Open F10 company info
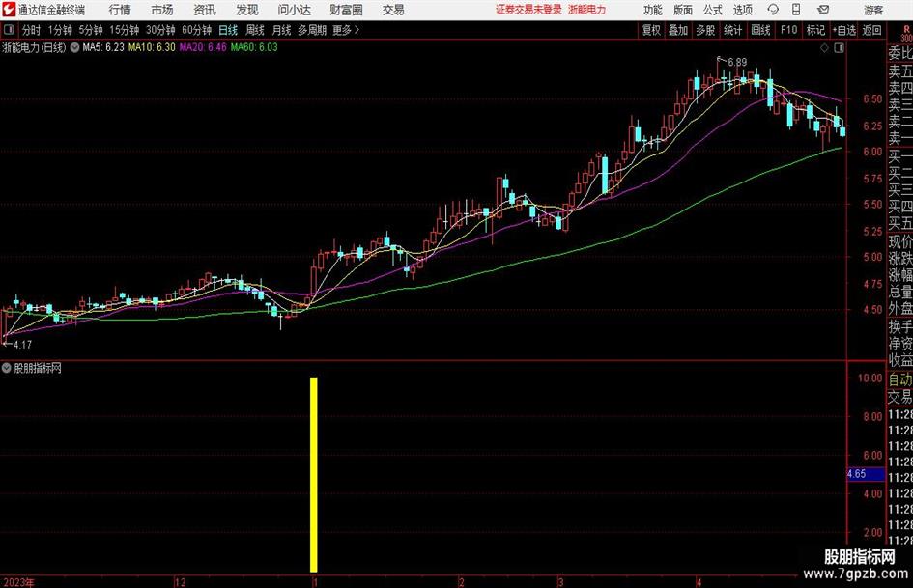This screenshot has height=588, width=913. point(789,30)
